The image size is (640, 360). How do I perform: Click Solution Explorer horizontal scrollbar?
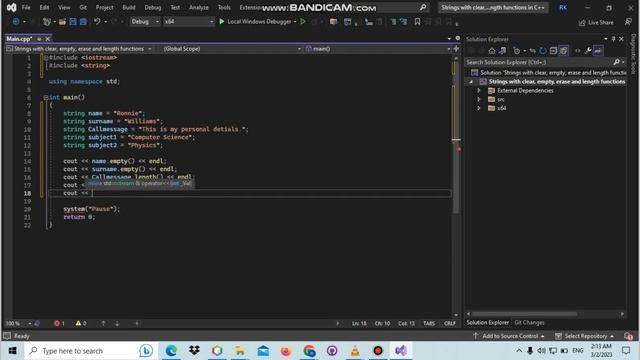(524, 314)
